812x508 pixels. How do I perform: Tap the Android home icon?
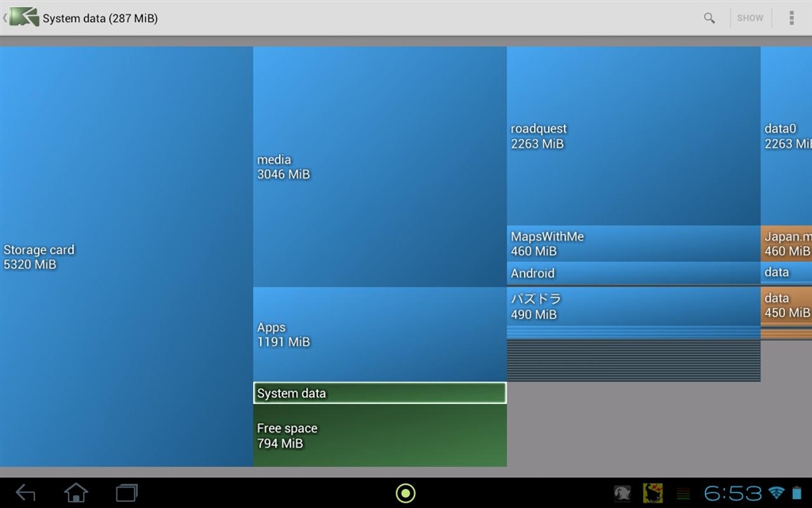[76, 492]
